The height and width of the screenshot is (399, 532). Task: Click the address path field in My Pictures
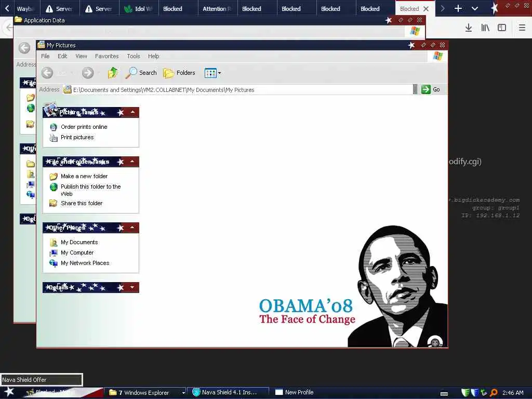237,89
